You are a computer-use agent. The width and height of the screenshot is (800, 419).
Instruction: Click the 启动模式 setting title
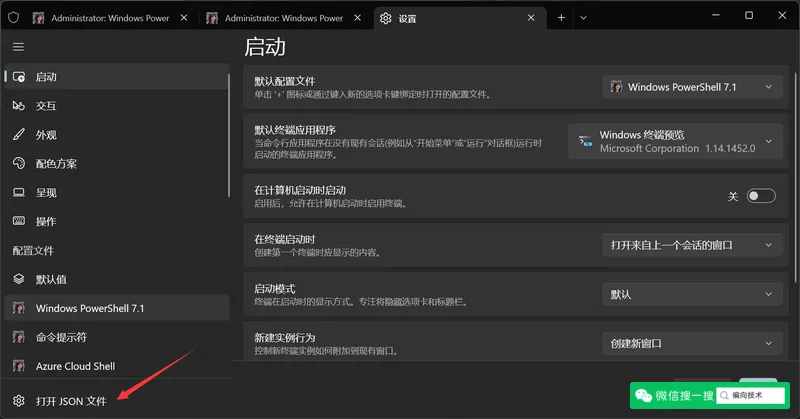[x=274, y=289]
